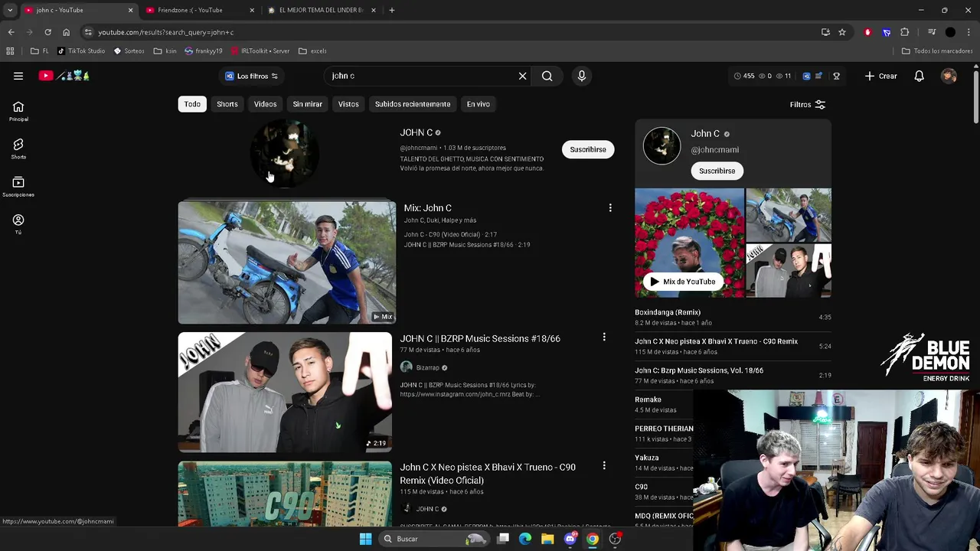The width and height of the screenshot is (980, 551).
Task: Click the Crear button
Action: point(880,76)
